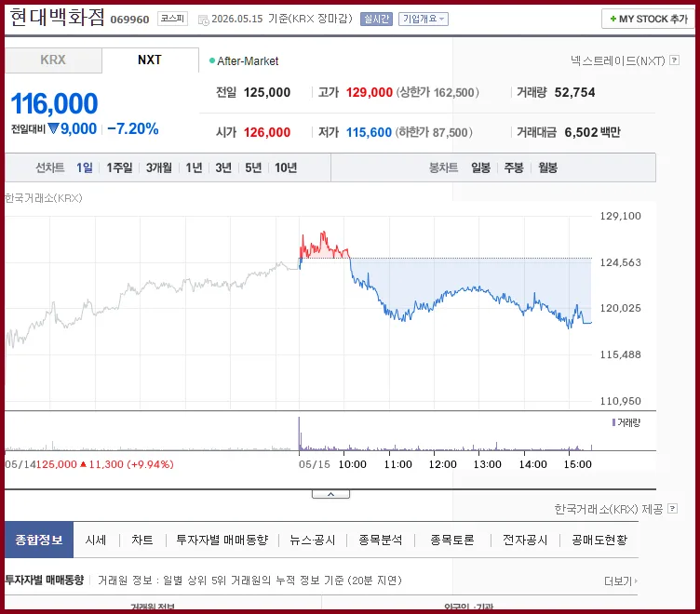
Task: Show the 주봉 weekly candle chart
Action: [514, 167]
